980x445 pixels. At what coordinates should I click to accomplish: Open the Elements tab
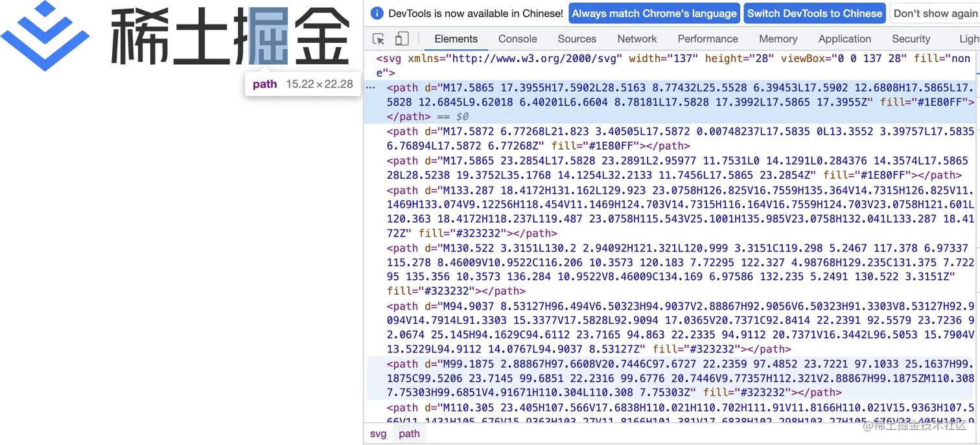pyautogui.click(x=456, y=39)
